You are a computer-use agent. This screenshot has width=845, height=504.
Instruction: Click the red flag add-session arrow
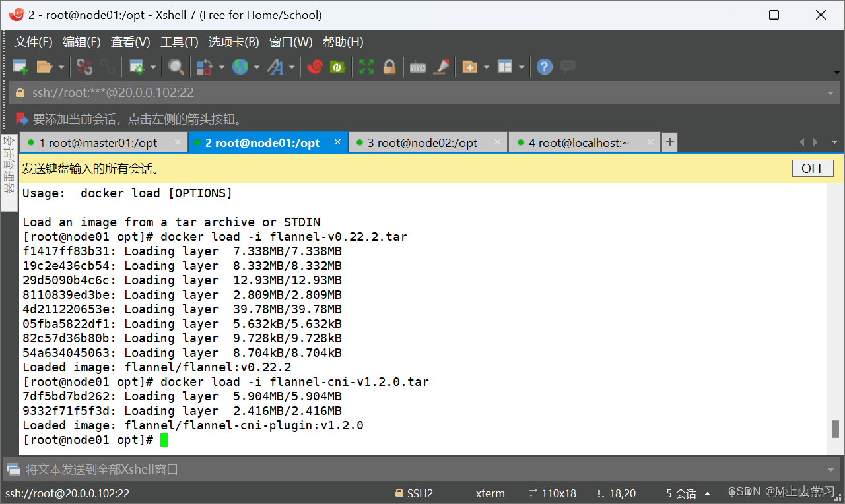22,119
